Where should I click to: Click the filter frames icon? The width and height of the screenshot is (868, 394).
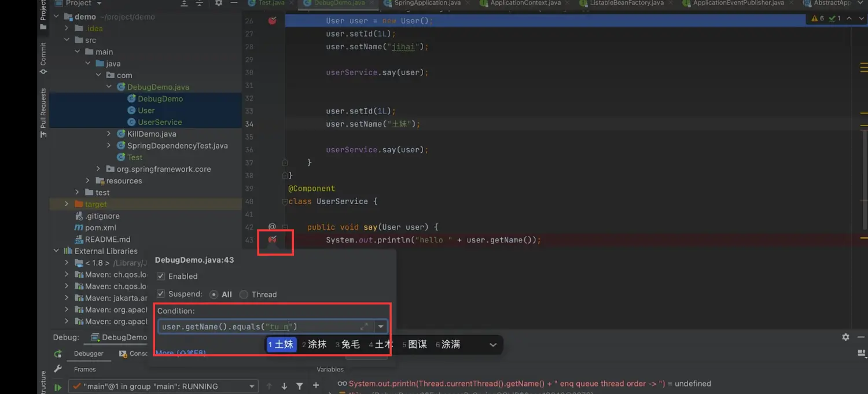tap(300, 386)
